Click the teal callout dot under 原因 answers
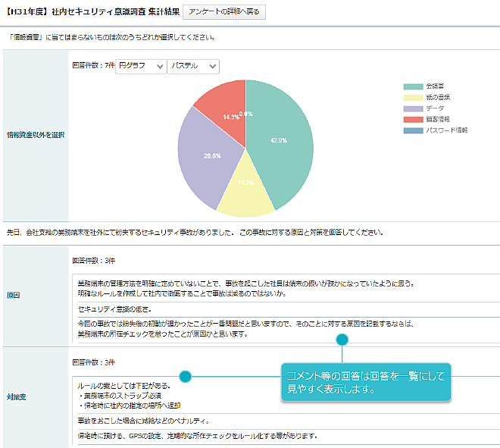This screenshot has height=448, width=500. [342, 339]
